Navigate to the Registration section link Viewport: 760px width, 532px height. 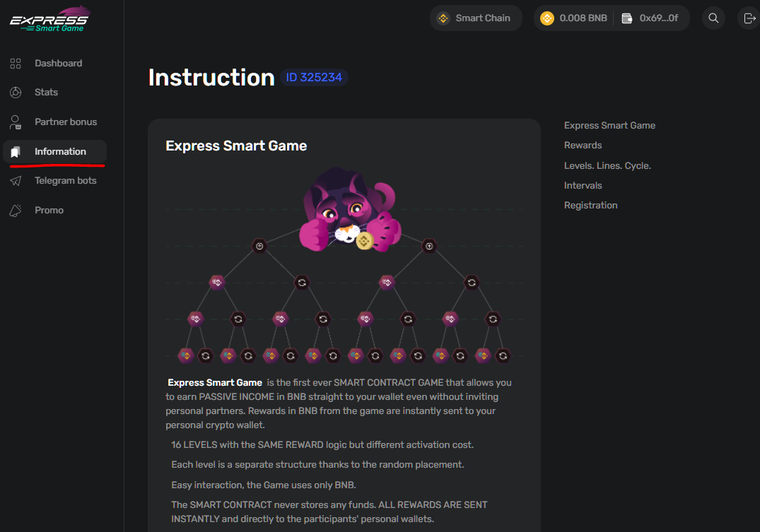(590, 206)
